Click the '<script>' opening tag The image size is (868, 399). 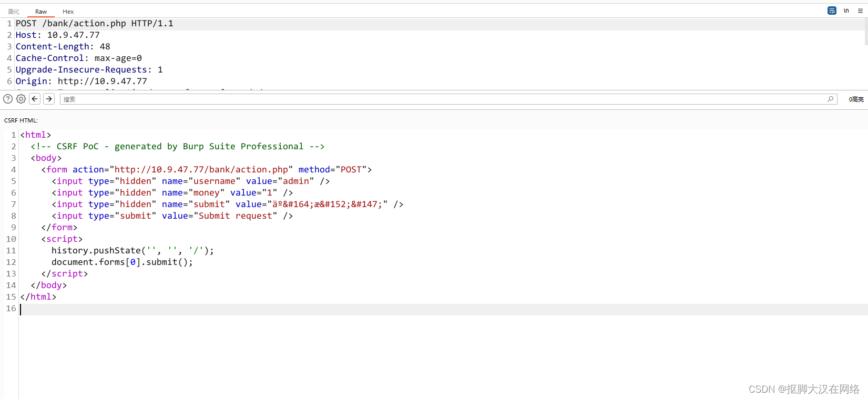click(x=62, y=239)
